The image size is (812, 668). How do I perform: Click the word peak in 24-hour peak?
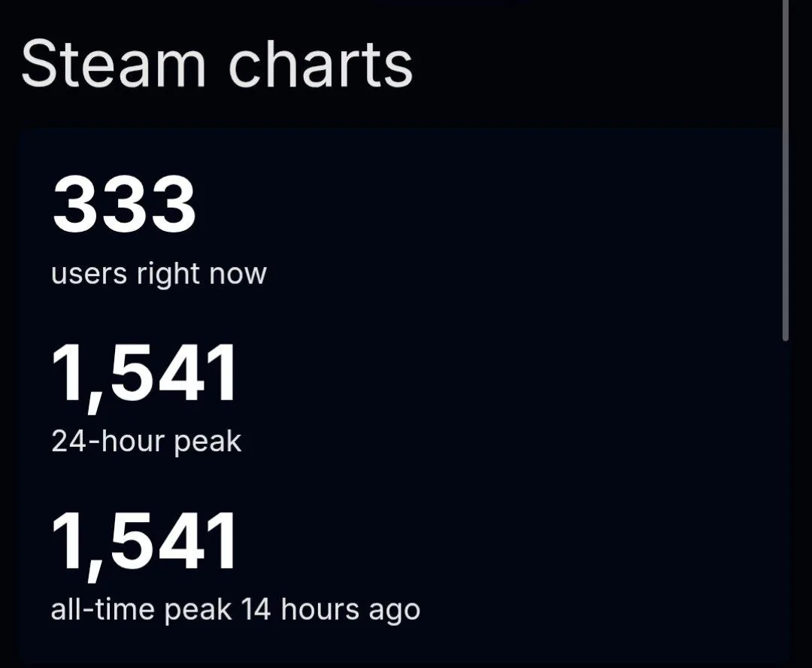(x=208, y=443)
